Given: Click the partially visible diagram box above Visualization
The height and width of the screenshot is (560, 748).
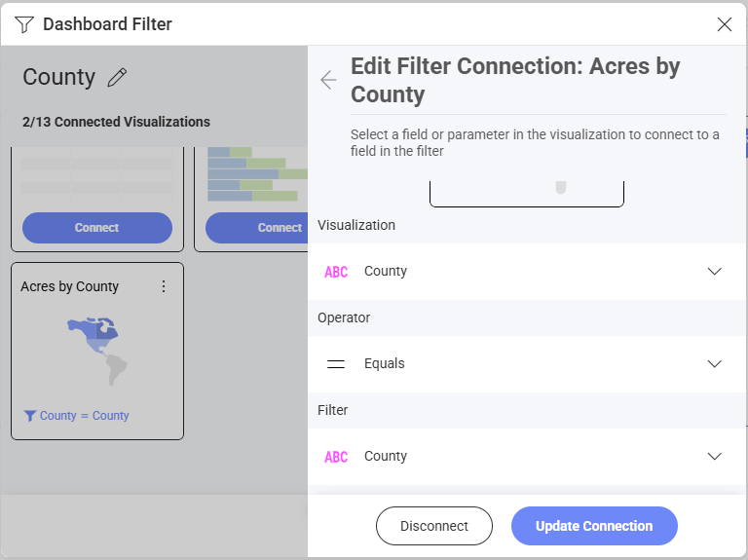Looking at the screenshot, I should pyautogui.click(x=526, y=191).
